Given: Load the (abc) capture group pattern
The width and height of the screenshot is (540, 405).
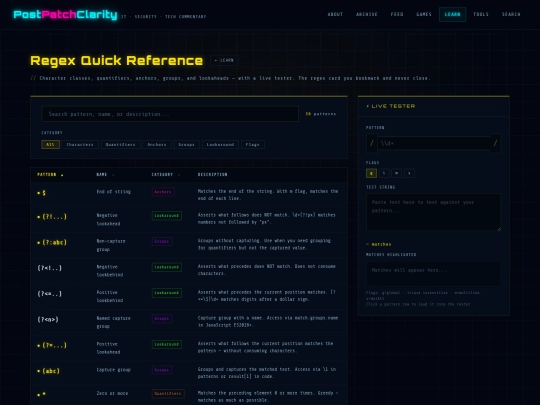Looking at the screenshot, I should (x=189, y=373).
